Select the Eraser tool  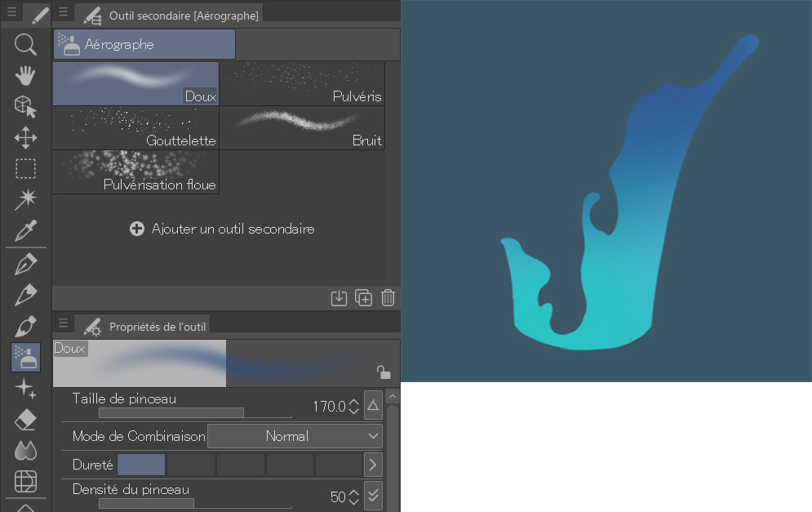(x=25, y=420)
